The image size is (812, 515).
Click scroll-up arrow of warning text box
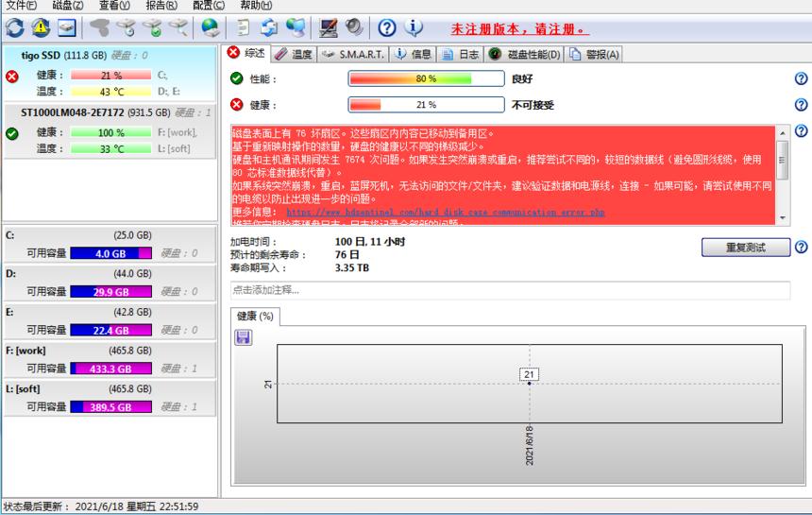point(783,133)
